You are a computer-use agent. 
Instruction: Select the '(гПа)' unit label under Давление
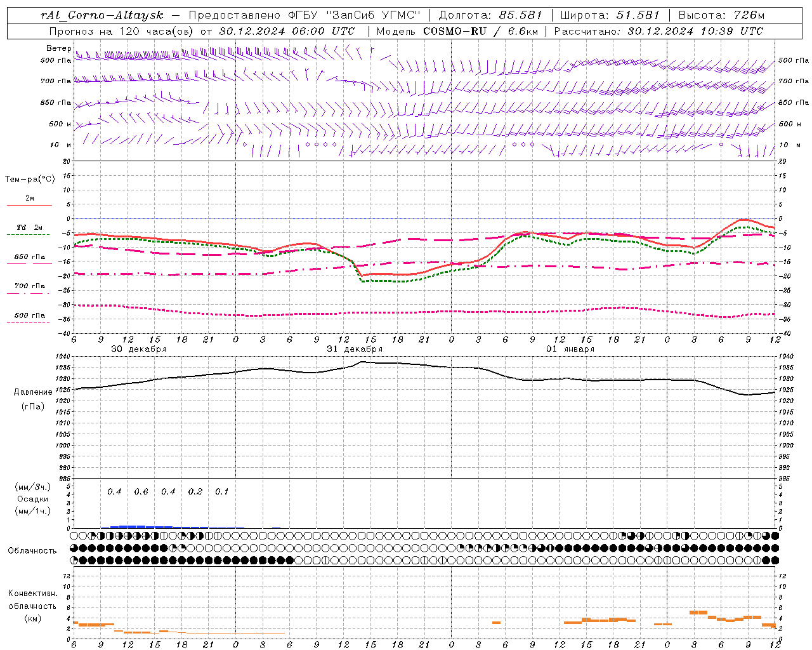pyautogui.click(x=33, y=407)
